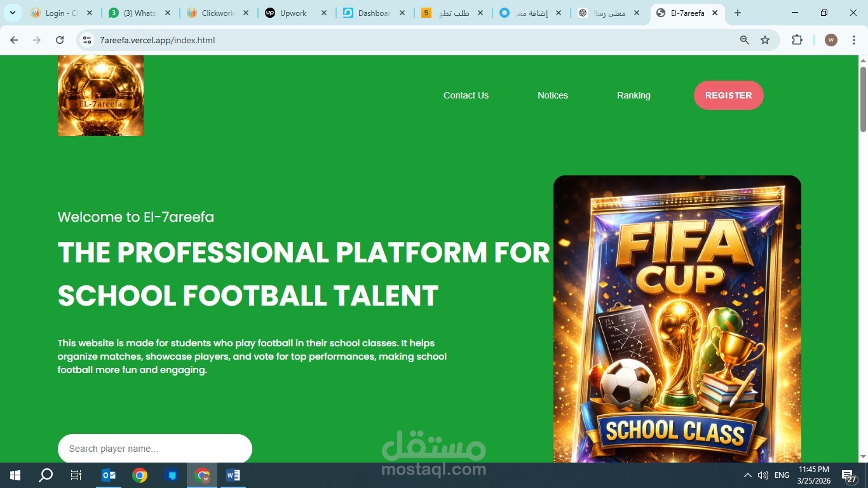Switch to the طلب تطو tab
868x488 pixels.
[x=453, y=13]
